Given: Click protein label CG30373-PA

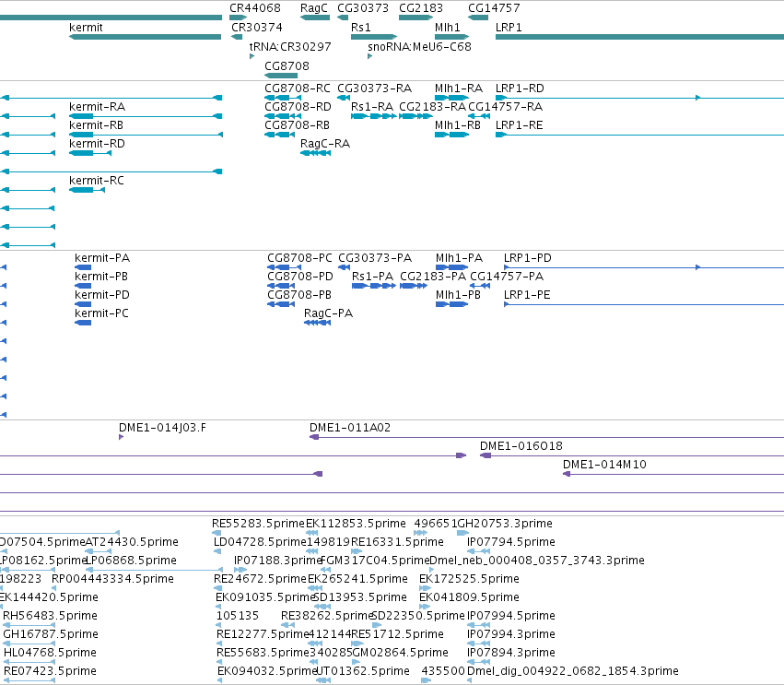Looking at the screenshot, I should click(375, 258).
